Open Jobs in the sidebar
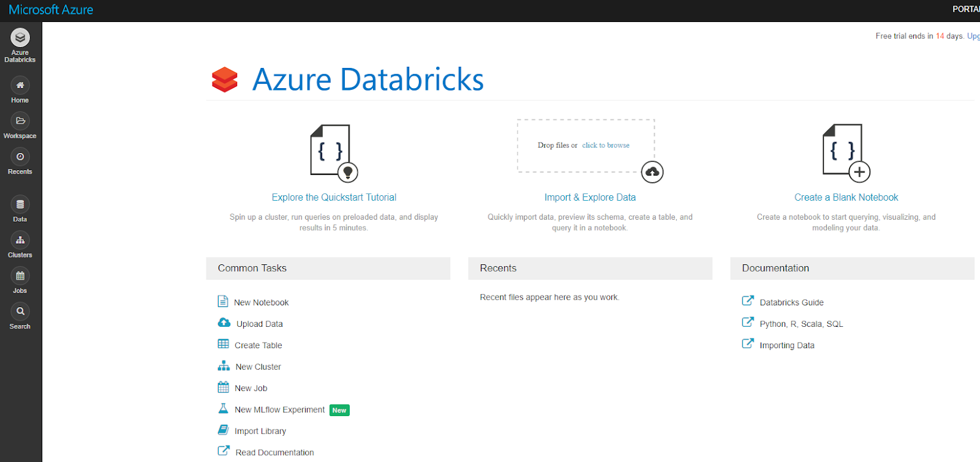Viewport: 980px width, 462px height. [20, 276]
